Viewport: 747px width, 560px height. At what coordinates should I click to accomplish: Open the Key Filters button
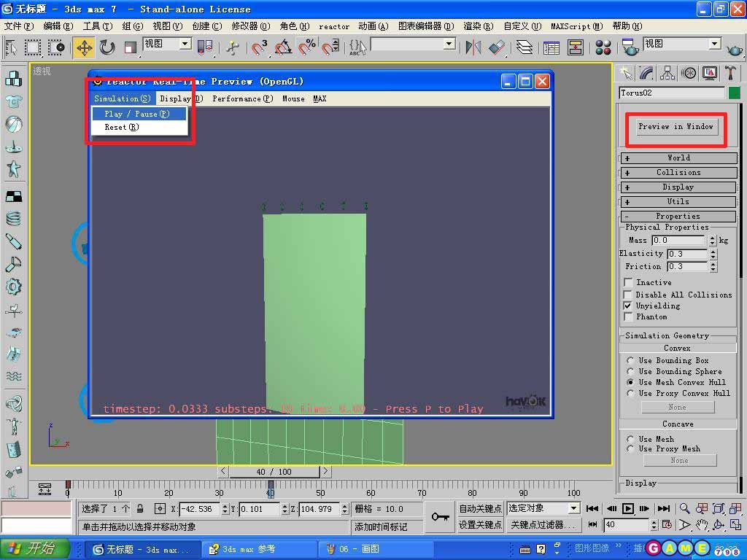(x=543, y=525)
